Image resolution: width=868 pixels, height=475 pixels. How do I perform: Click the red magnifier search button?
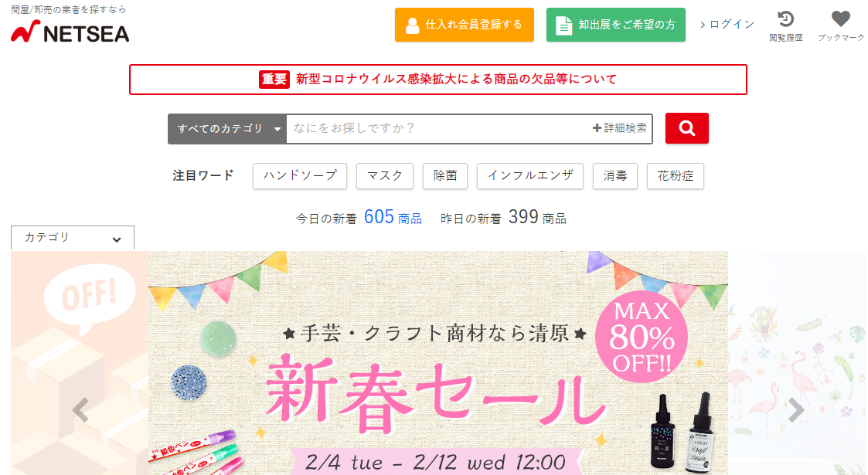pyautogui.click(x=686, y=128)
